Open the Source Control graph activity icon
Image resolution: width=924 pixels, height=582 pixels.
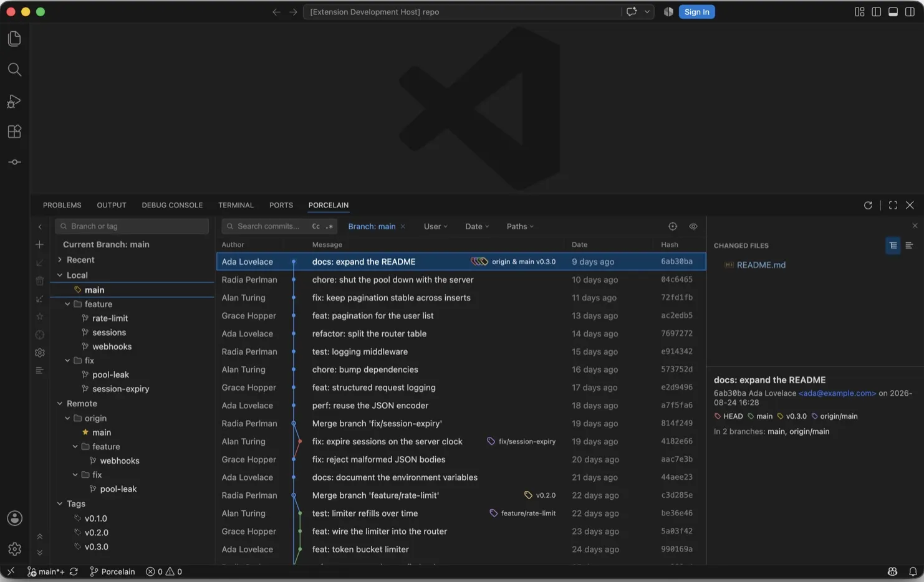[14, 162]
